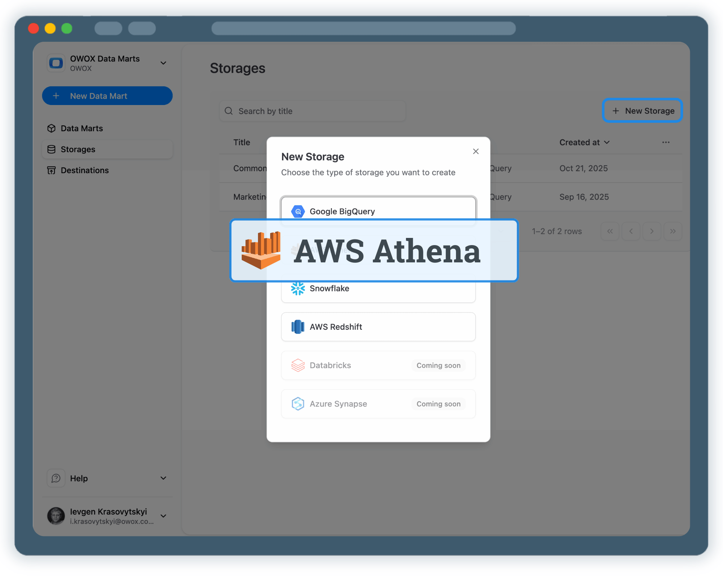This screenshot has height=588, width=723.
Task: Click the AWS Redshift icon
Action: (298, 327)
